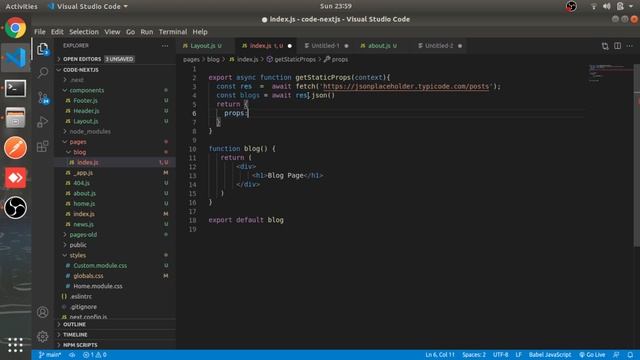Expand the public folder
640x360 pixels.
115,245
